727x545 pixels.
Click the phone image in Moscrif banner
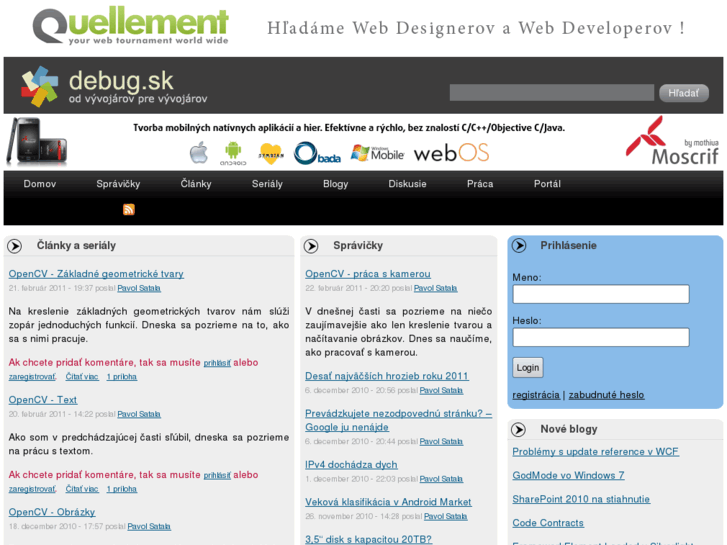coord(37,141)
